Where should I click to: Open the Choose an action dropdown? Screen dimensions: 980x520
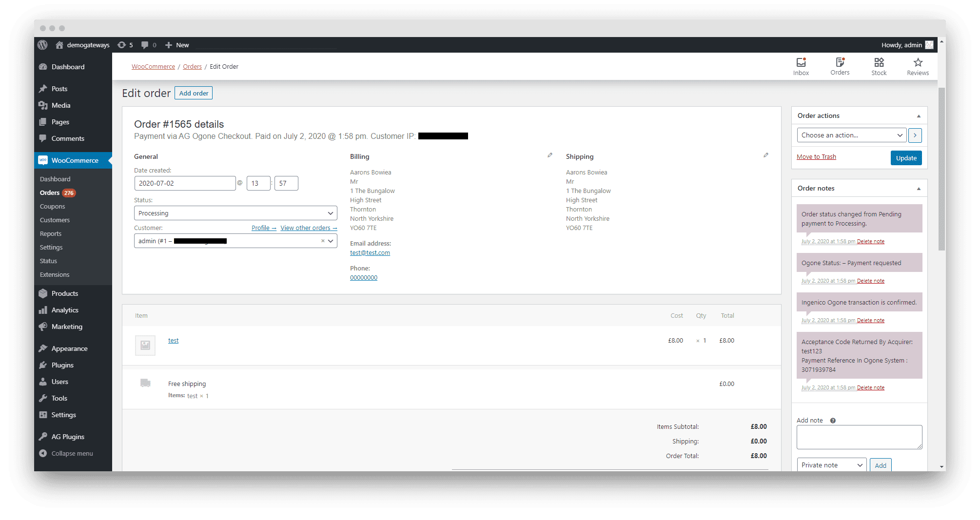pyautogui.click(x=852, y=135)
